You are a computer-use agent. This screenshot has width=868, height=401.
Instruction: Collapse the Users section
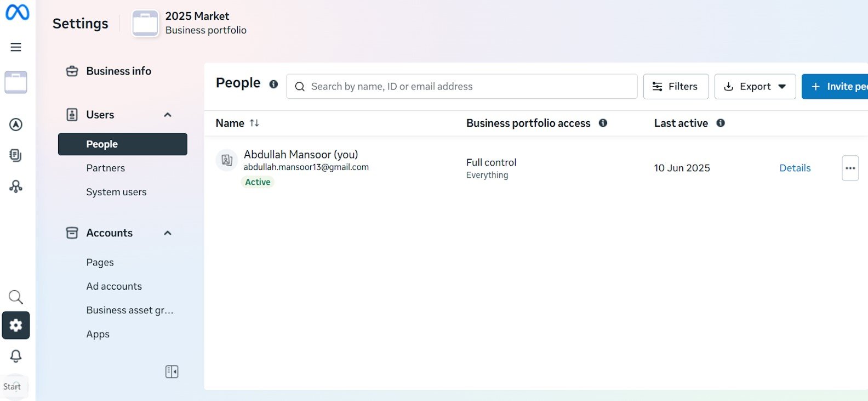168,115
